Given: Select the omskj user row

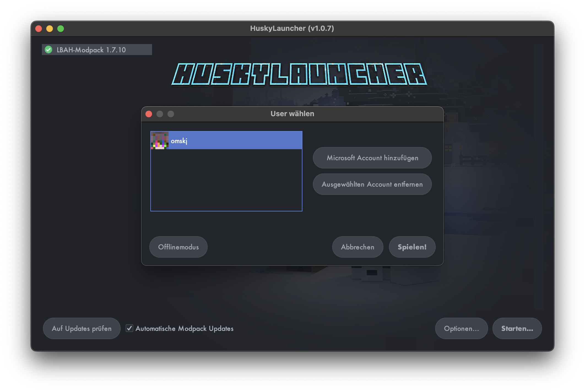Looking at the screenshot, I should point(226,140).
